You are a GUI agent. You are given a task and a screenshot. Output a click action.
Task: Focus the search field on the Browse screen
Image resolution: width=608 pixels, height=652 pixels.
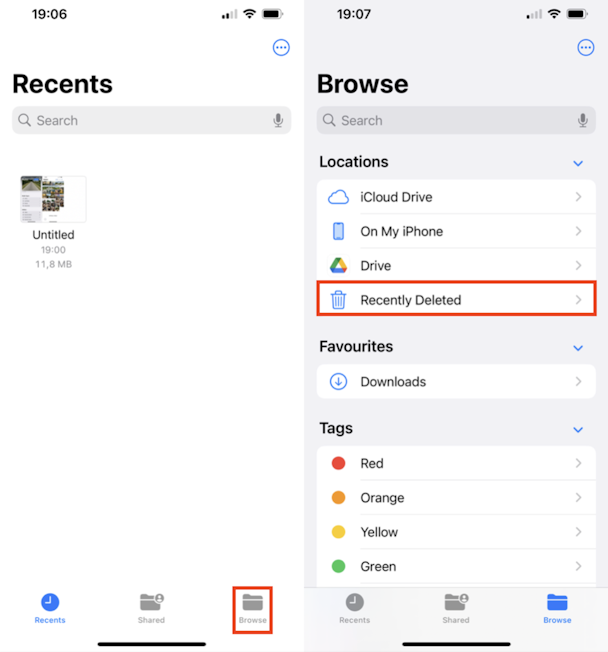coord(456,120)
